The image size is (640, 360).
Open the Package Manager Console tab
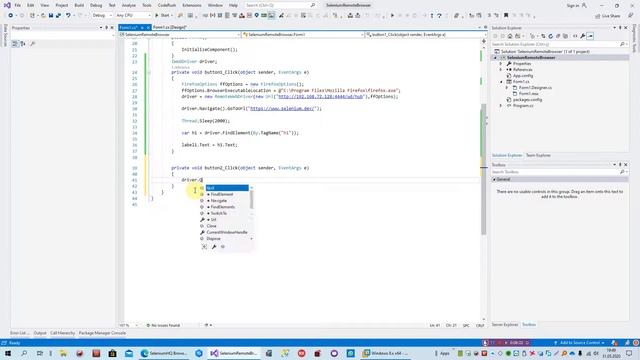pos(102,333)
